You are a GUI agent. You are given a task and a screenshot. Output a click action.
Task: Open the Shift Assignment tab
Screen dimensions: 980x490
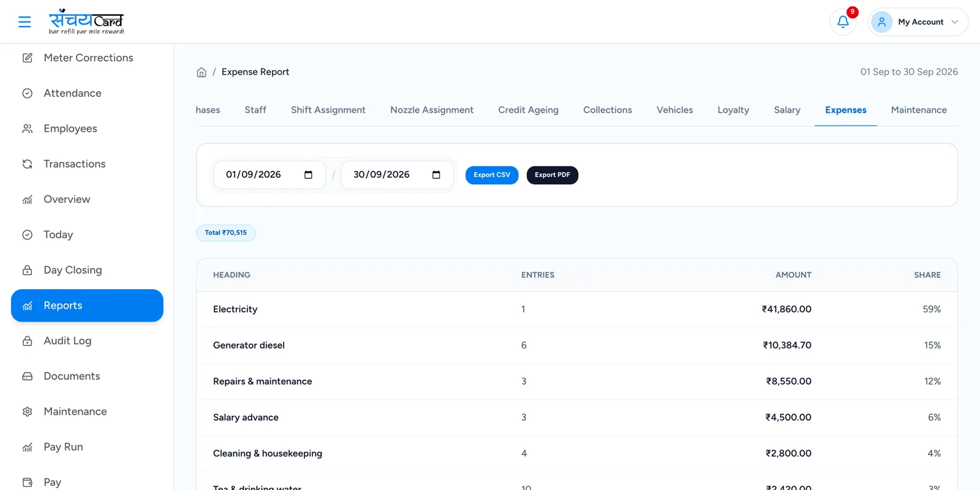tap(328, 110)
